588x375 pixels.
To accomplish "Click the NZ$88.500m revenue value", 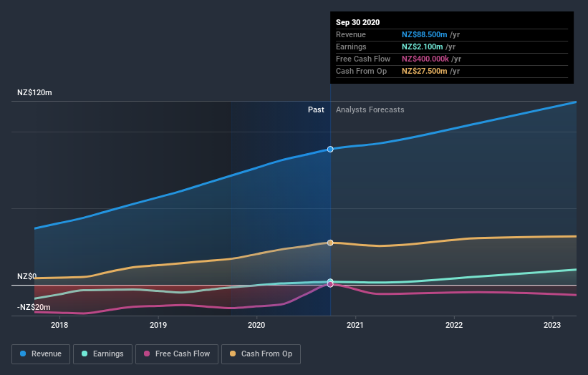I will point(425,34).
